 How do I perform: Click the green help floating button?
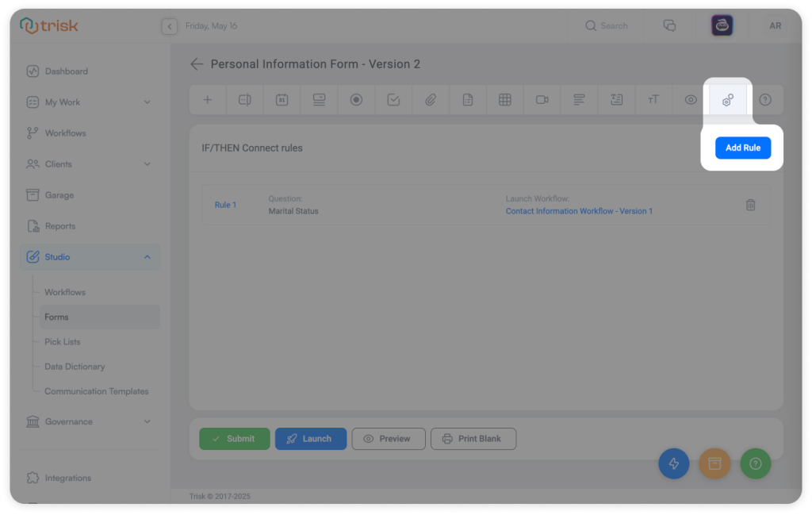pos(756,463)
